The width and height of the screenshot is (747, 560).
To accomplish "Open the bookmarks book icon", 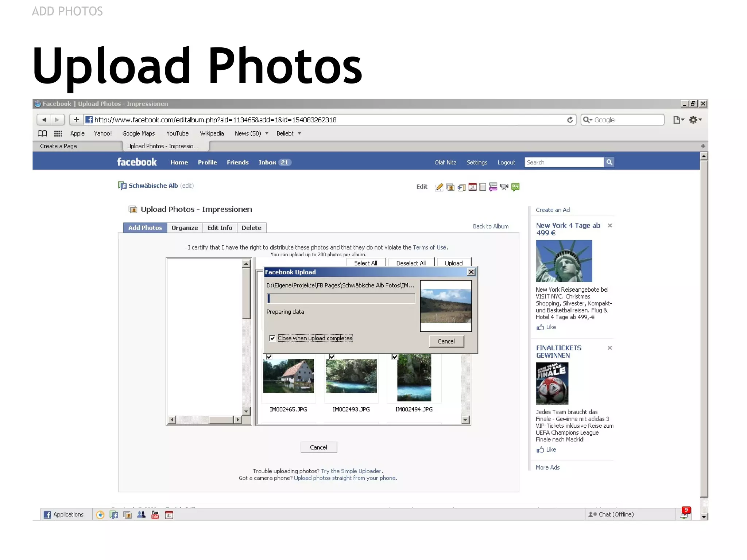I will click(43, 133).
